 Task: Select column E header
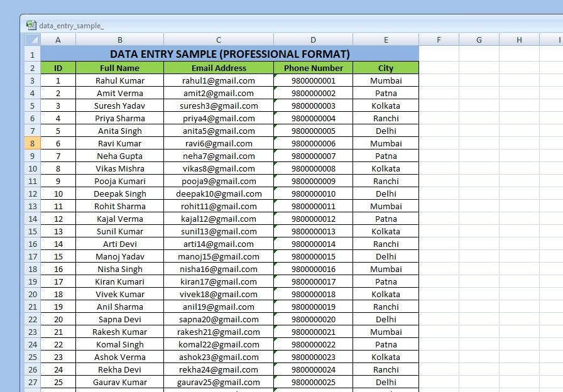click(386, 40)
